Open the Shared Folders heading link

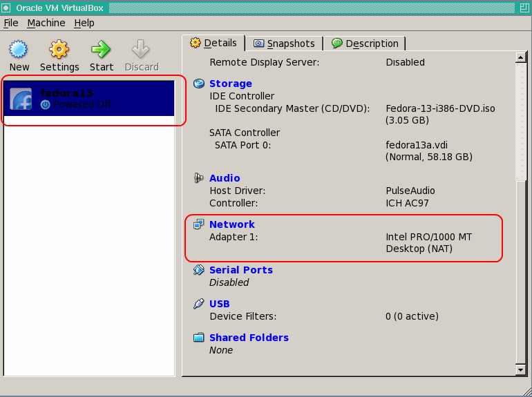[249, 338]
